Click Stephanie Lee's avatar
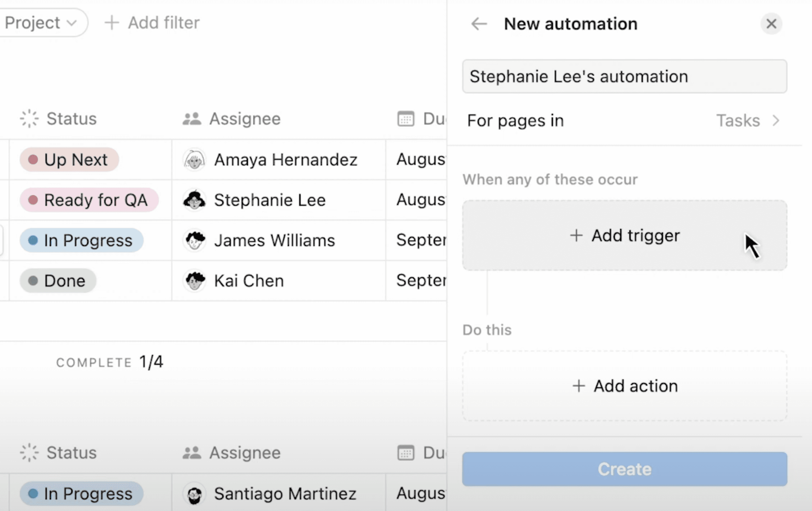 [194, 200]
